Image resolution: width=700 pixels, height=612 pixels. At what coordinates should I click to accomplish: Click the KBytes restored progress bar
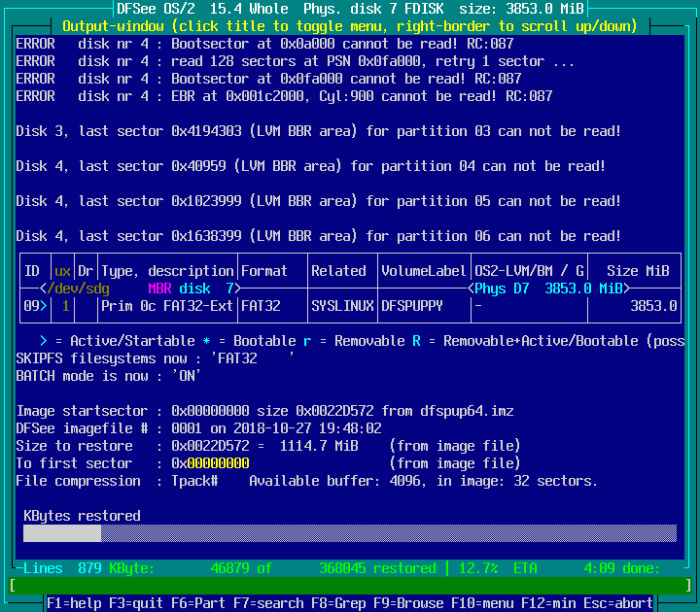[x=350, y=533]
